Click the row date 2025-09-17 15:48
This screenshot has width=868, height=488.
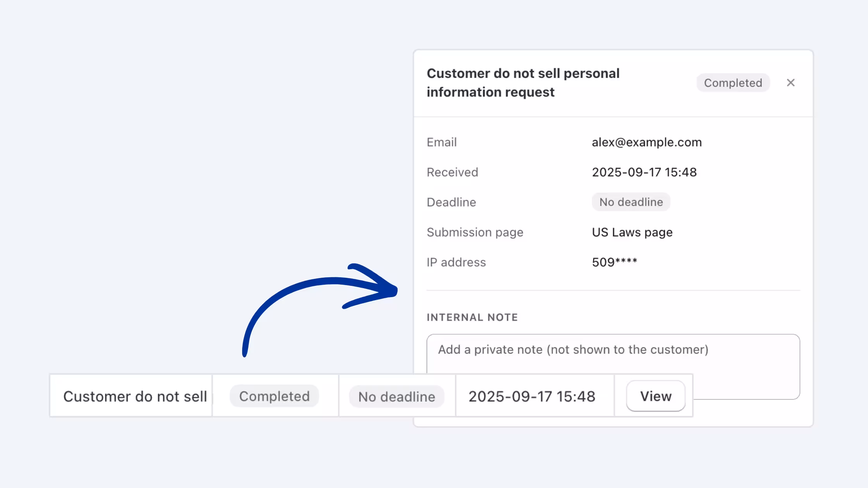pos(532,397)
